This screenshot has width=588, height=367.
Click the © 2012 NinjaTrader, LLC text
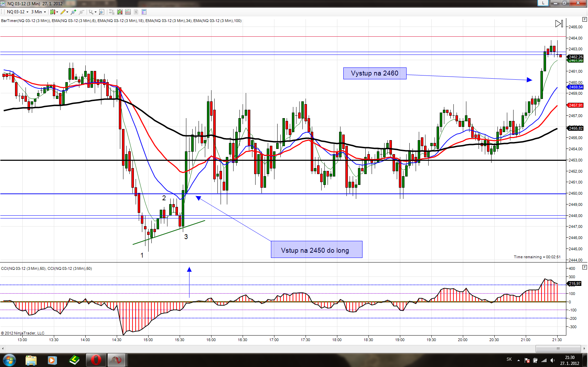(x=23, y=333)
